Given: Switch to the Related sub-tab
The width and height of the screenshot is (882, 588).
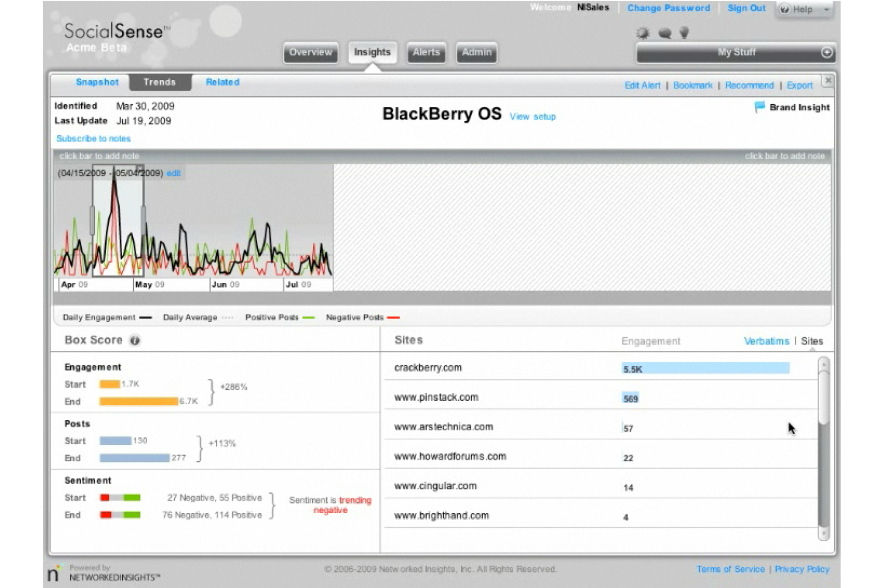Looking at the screenshot, I should click(222, 82).
